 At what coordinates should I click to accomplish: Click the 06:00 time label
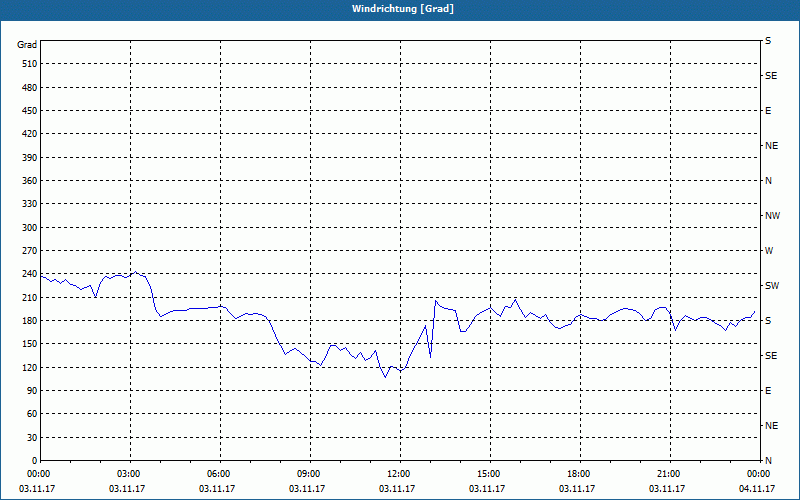pos(220,474)
